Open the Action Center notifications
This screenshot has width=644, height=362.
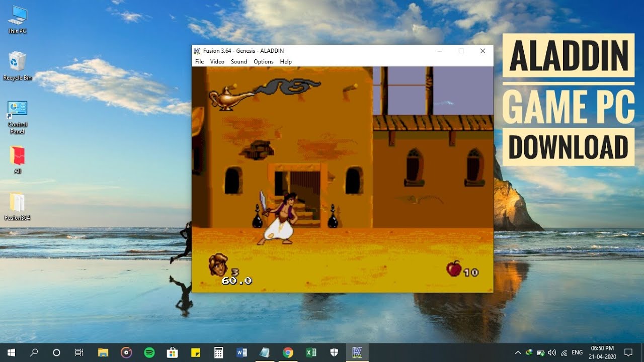coord(628,352)
